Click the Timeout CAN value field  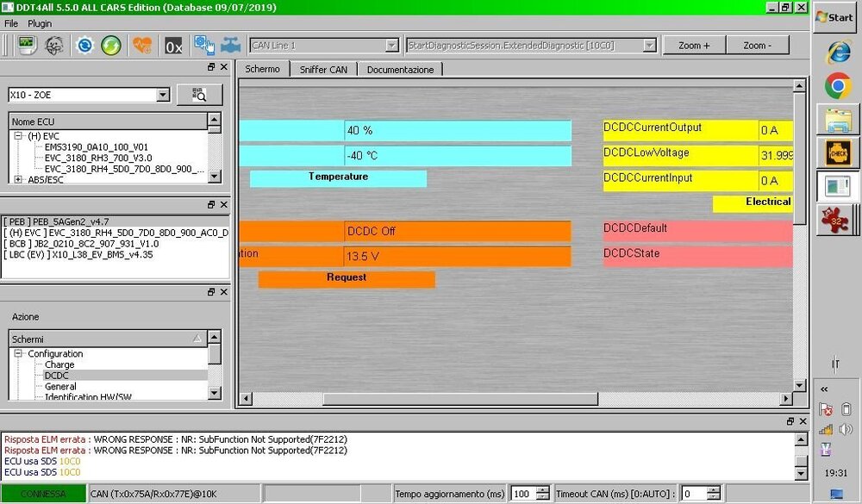click(693, 494)
